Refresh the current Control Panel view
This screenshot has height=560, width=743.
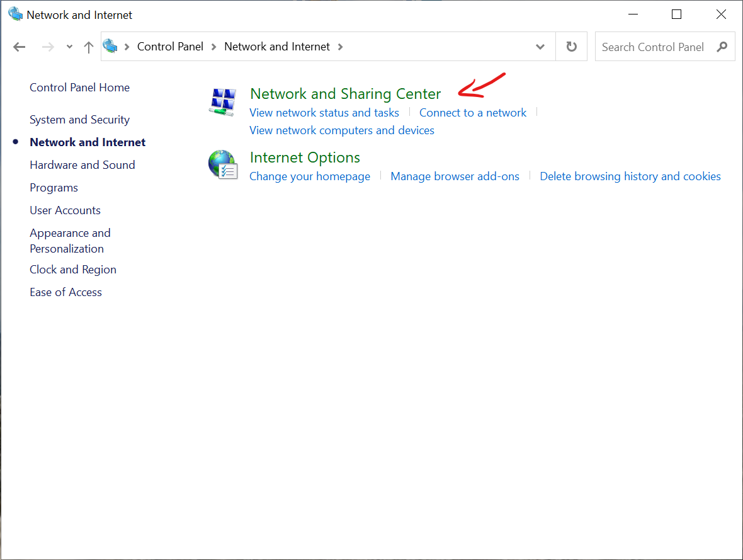click(x=571, y=47)
